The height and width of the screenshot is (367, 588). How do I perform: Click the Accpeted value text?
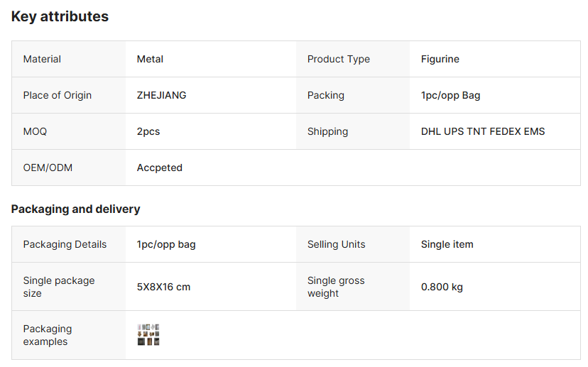(159, 168)
